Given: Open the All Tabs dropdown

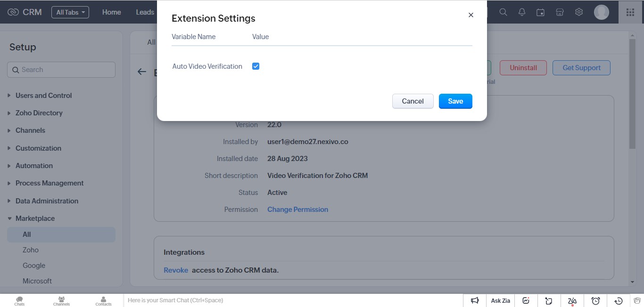Looking at the screenshot, I should 70,12.
